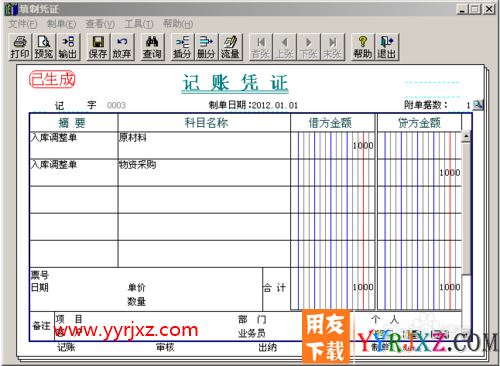
Task: Click magnifier icon beside 附单据数
Action: pyautogui.click(x=478, y=105)
